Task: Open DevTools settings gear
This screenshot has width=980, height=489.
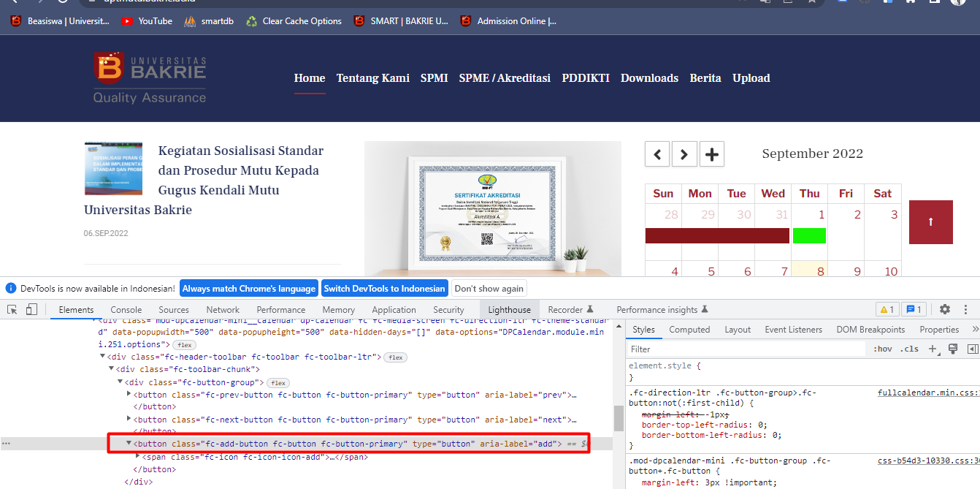Action: (x=945, y=309)
